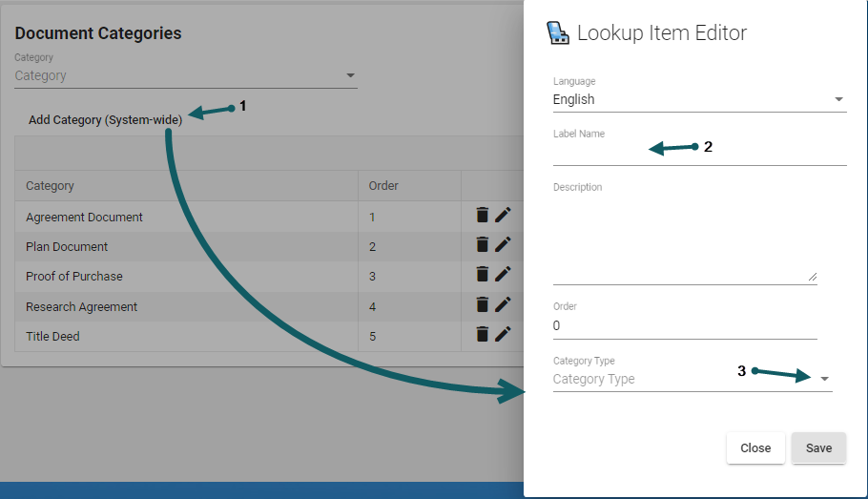This screenshot has height=499, width=868.
Task: Close the Lookup Item Editor dialog
Action: (755, 448)
